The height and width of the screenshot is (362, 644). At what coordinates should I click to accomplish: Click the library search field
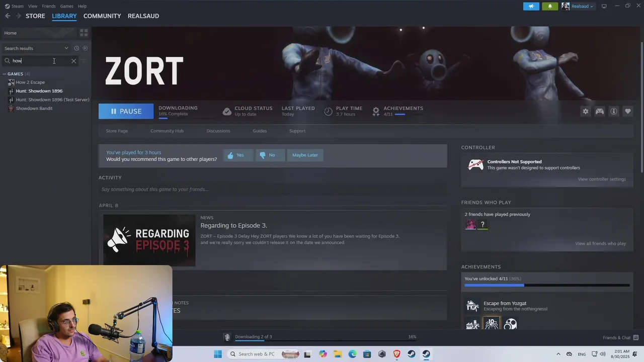(40, 61)
